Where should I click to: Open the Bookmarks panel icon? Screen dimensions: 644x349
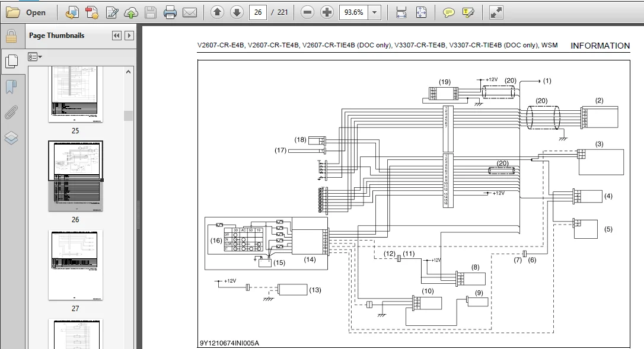click(x=11, y=87)
